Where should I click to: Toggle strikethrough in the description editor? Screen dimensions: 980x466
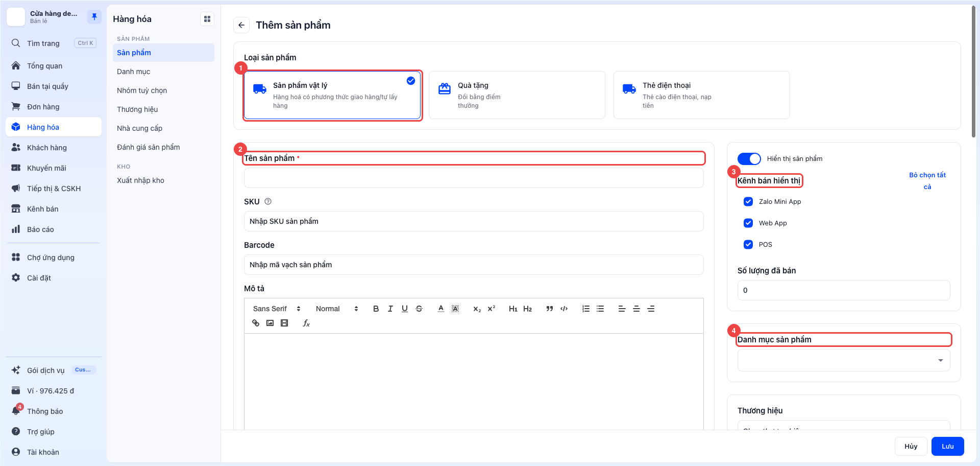pyautogui.click(x=419, y=309)
